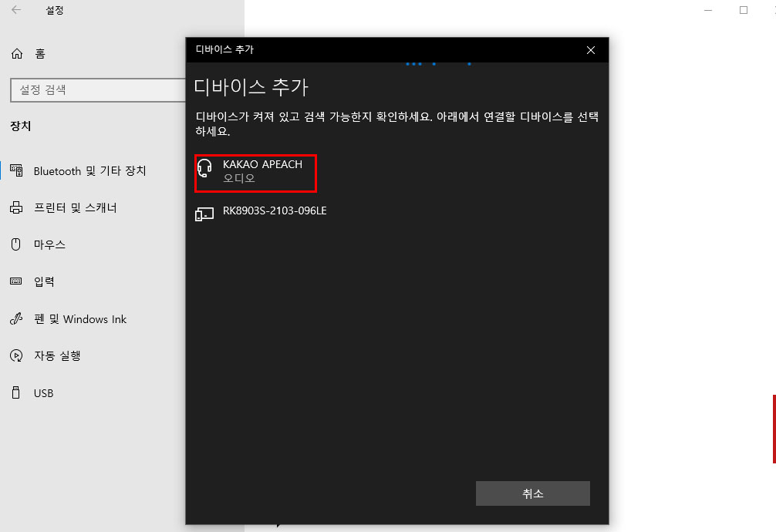Minimize the Settings window
Screen dimensions: 776x532
708,10
